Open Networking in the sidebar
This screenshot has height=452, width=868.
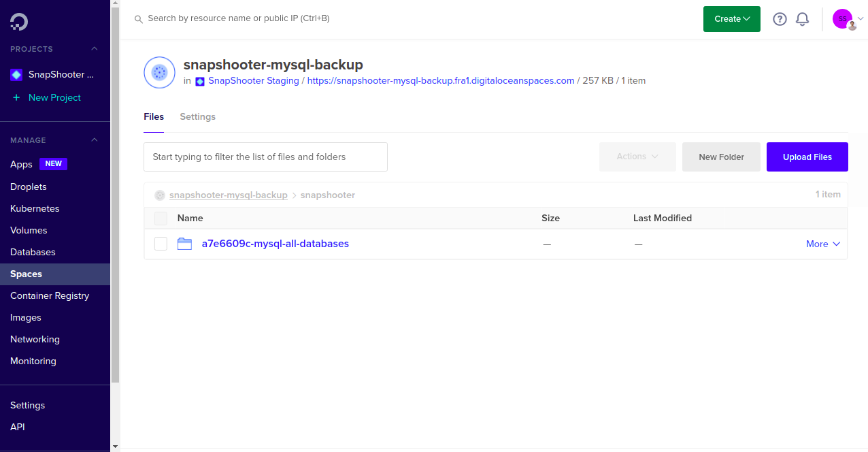[x=35, y=339]
